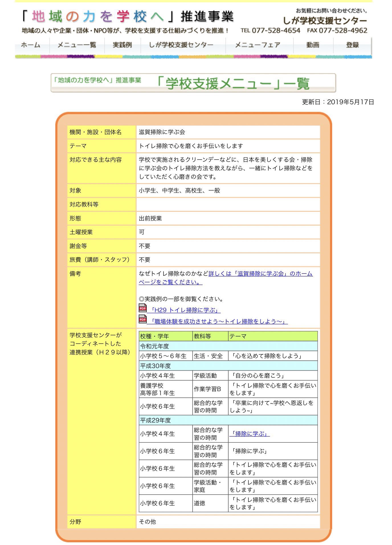Click the 小学校5〜6年生 cell
Image resolution: width=392 pixels, height=545 pixels.
pos(166,356)
